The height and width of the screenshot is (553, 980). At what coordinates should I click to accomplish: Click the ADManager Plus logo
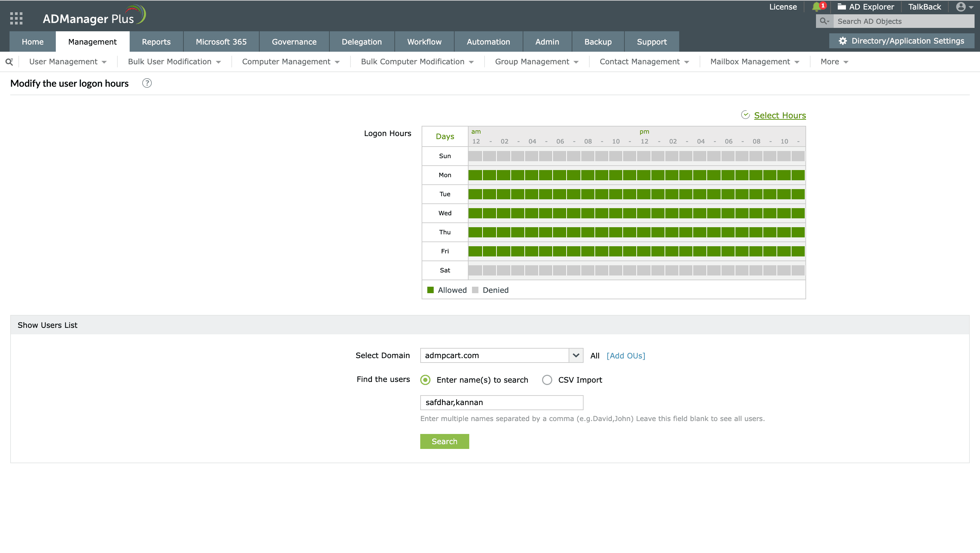[x=94, y=16]
